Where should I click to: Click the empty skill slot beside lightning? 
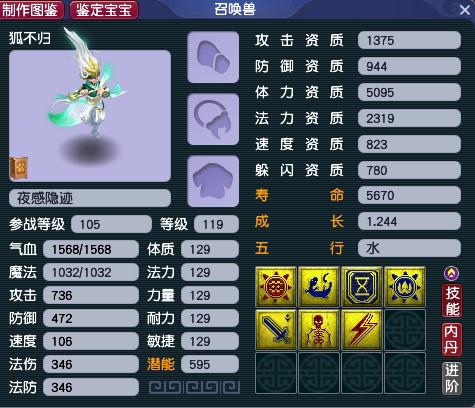click(x=405, y=330)
